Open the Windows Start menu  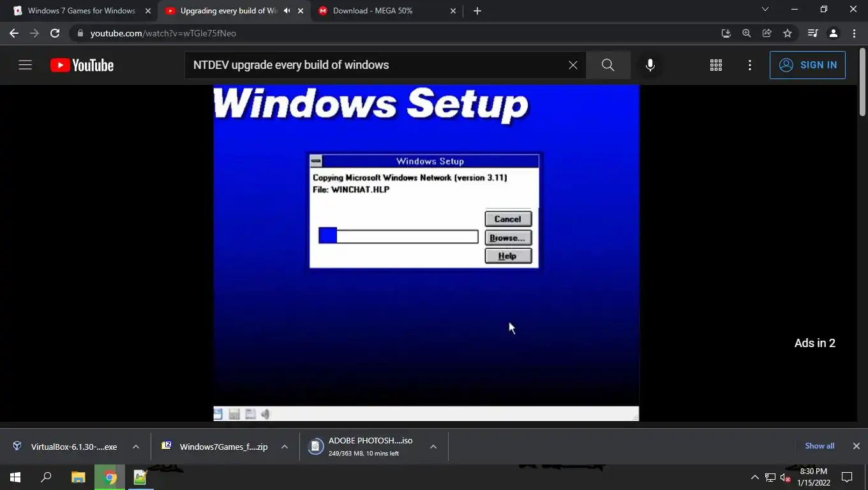(15, 477)
